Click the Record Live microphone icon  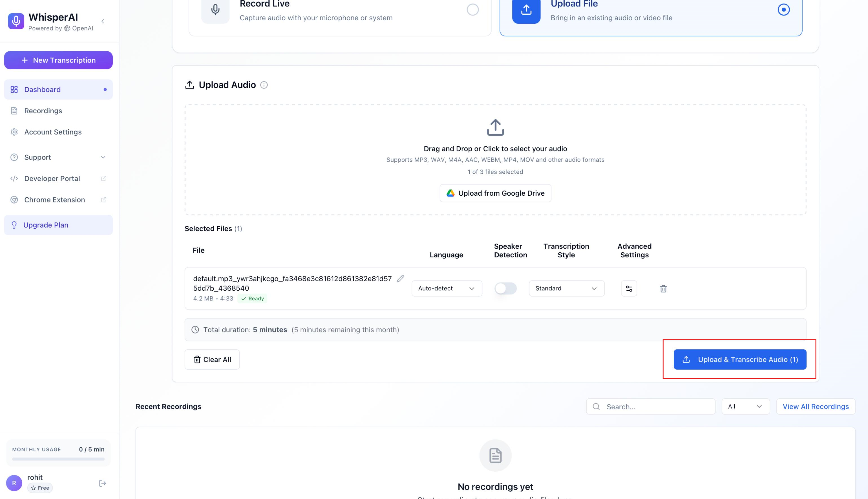point(215,10)
